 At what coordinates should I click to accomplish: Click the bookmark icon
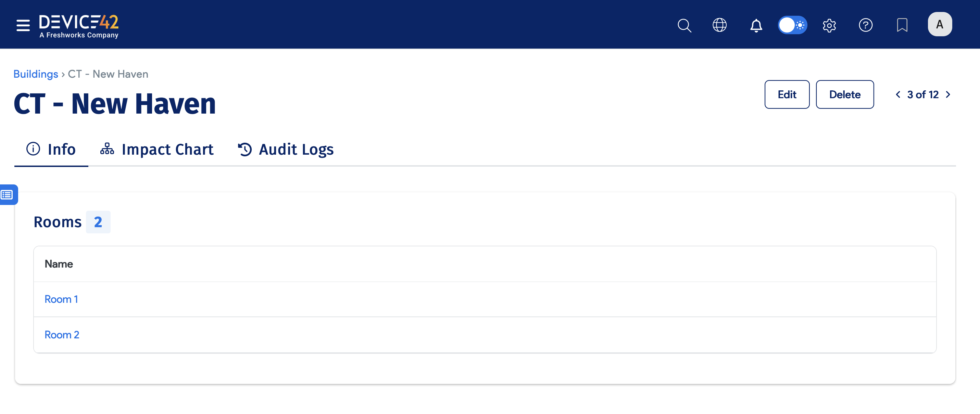click(902, 25)
